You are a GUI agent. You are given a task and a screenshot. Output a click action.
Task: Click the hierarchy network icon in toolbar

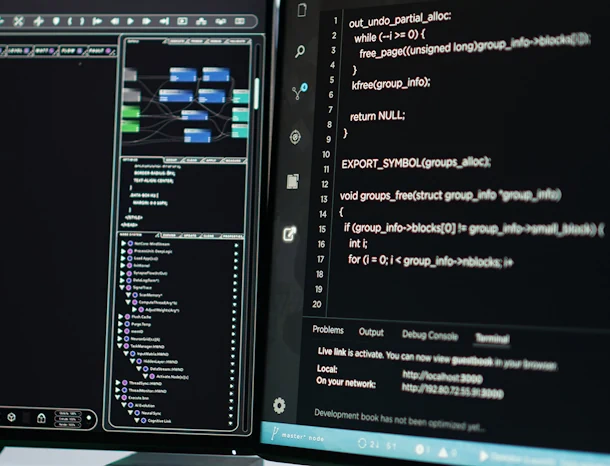201,21
